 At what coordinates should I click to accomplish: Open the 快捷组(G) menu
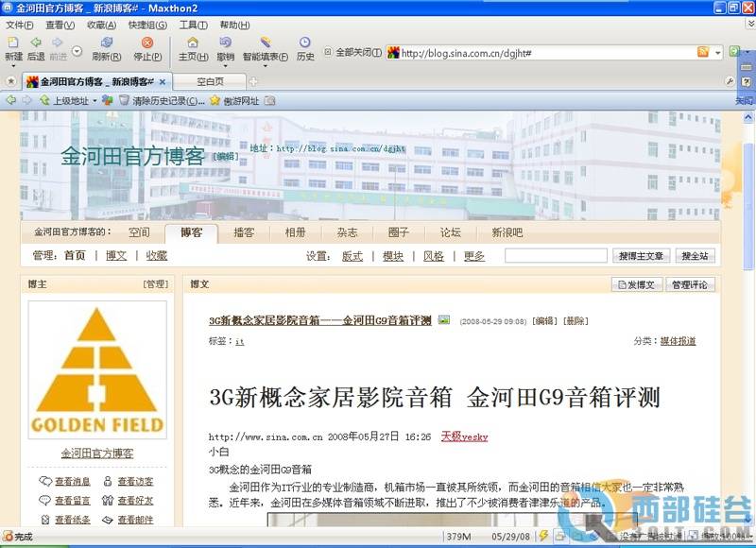click(147, 25)
